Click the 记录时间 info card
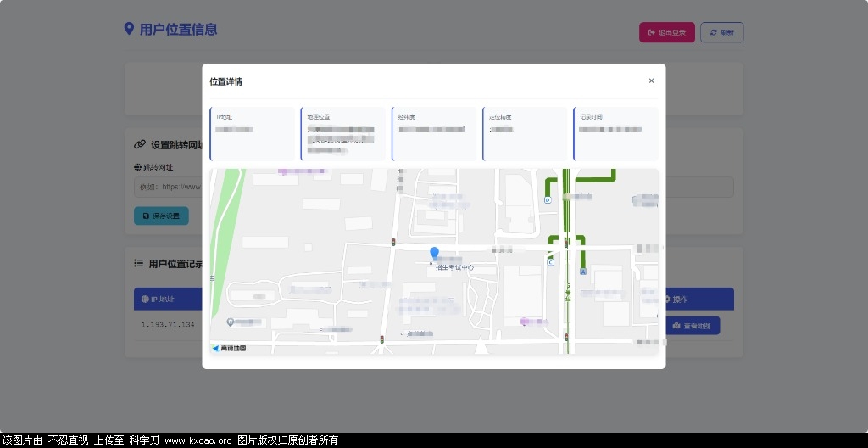This screenshot has width=868, height=448. (615, 133)
